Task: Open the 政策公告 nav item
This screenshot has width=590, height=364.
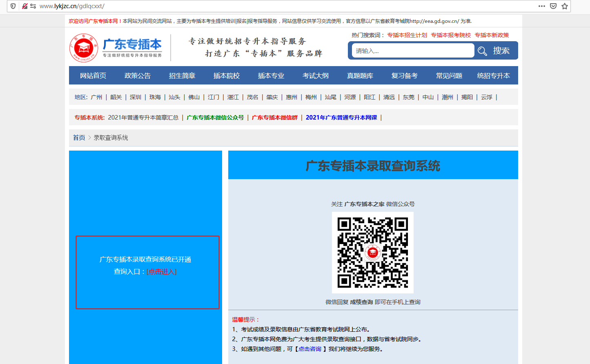Action: coord(138,75)
